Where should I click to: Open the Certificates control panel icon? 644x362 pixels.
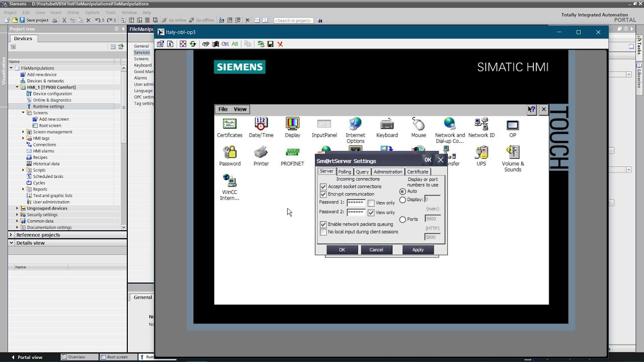click(229, 128)
